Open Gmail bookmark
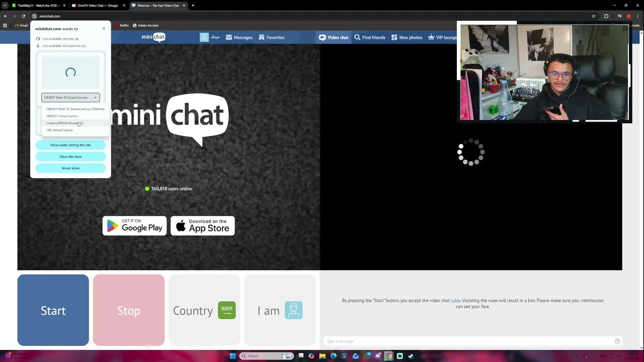This screenshot has height=362, width=644. click(21, 25)
